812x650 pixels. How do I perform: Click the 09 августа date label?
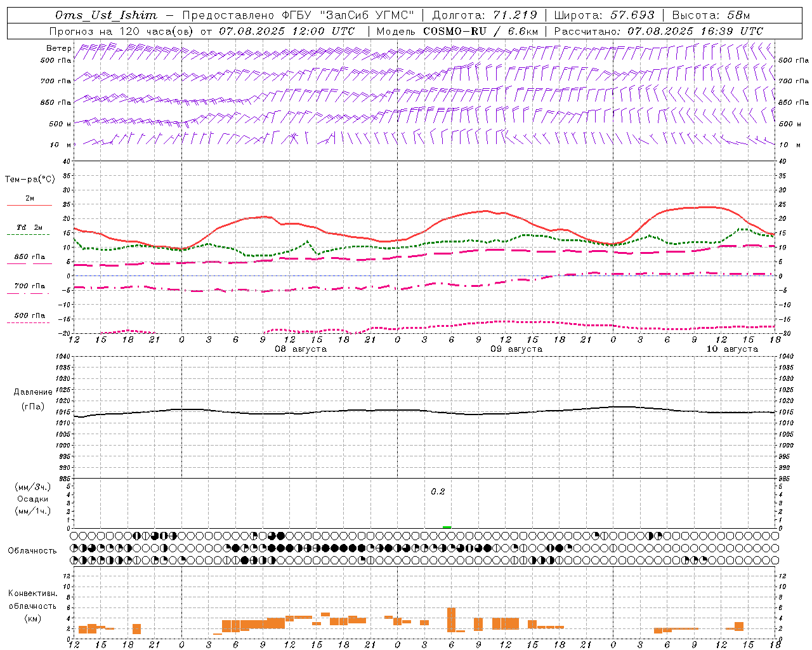click(x=516, y=349)
